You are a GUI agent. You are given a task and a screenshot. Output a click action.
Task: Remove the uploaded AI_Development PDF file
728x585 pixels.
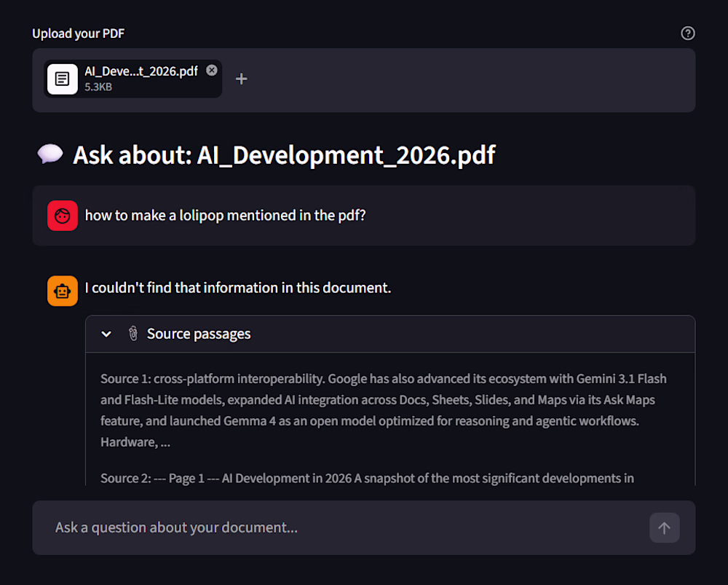(212, 70)
